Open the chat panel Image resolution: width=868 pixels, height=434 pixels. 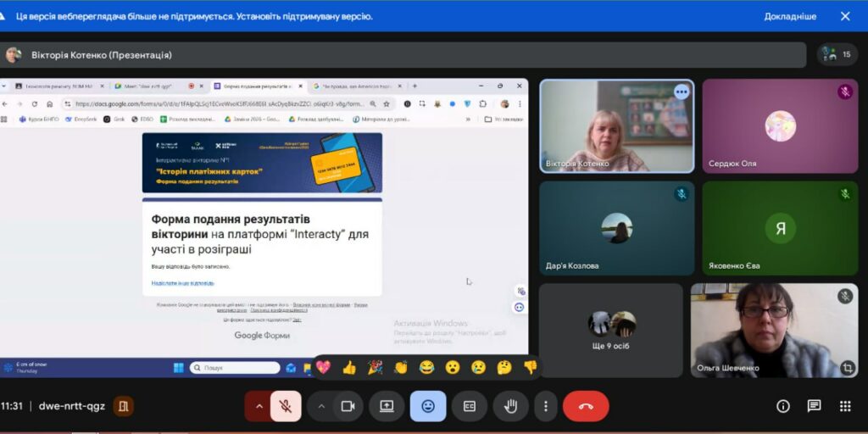point(814,406)
